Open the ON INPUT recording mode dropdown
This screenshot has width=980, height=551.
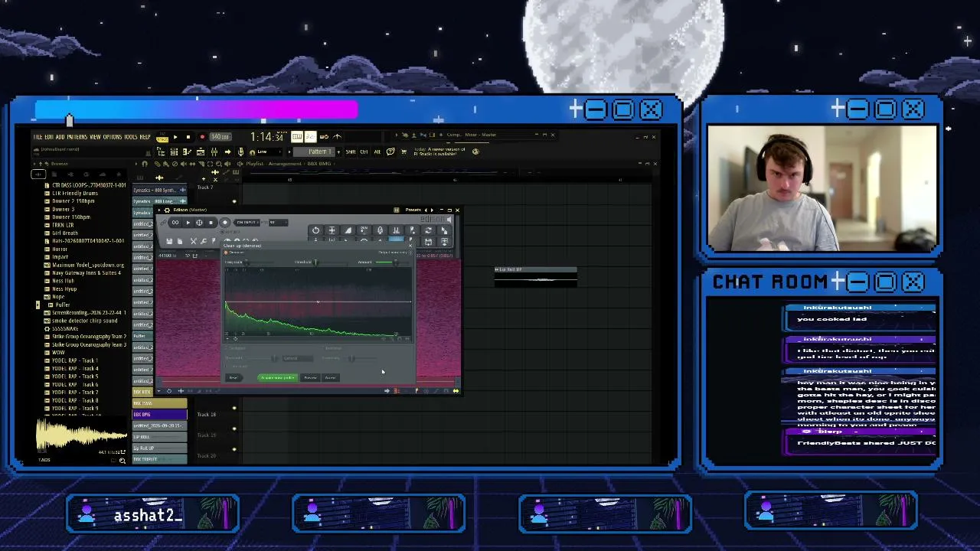point(247,223)
